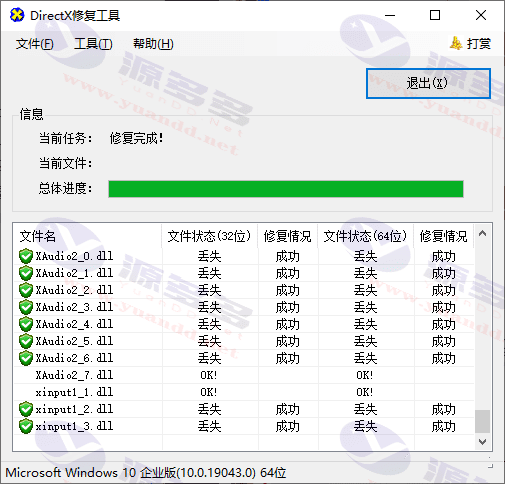Screen dimensions: 505x484
Task: Click green shield icon beside XAudio2_5.dll
Action: [x=26, y=341]
